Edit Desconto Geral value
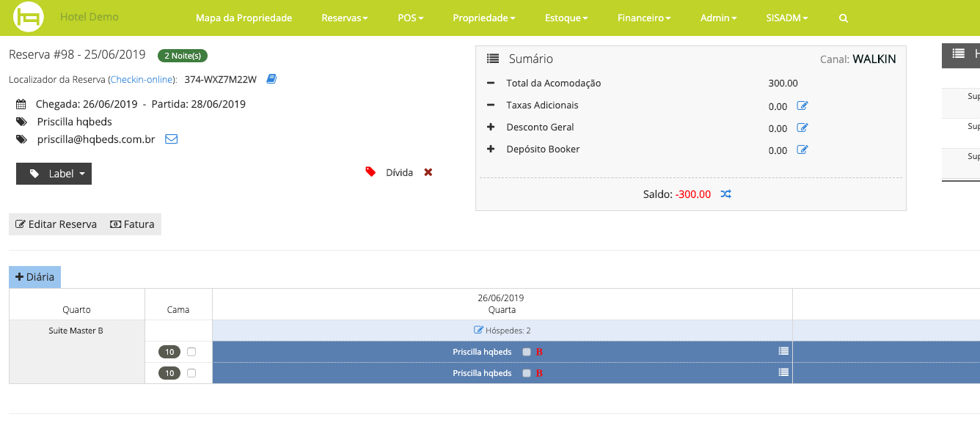Viewport: 980px width, 428px height. [x=802, y=128]
